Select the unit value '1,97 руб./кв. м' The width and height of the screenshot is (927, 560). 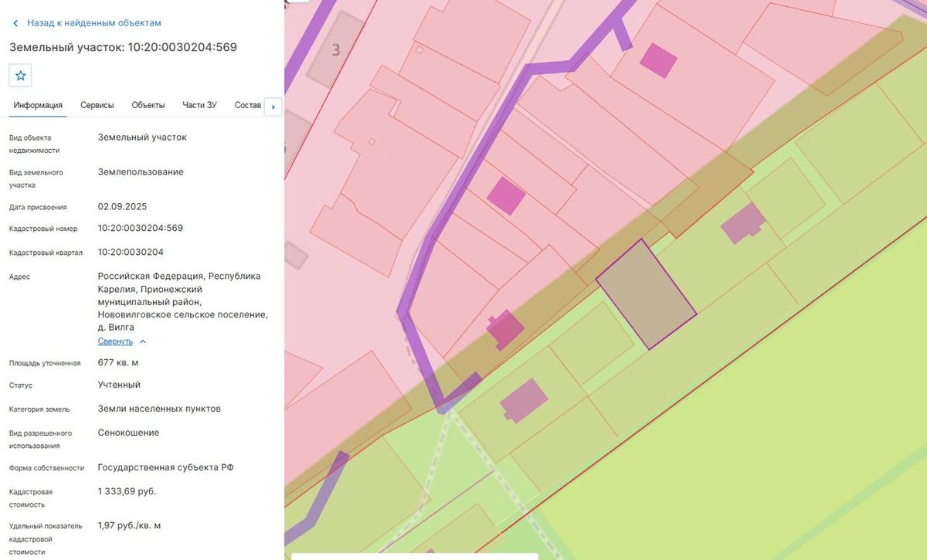coord(129,525)
